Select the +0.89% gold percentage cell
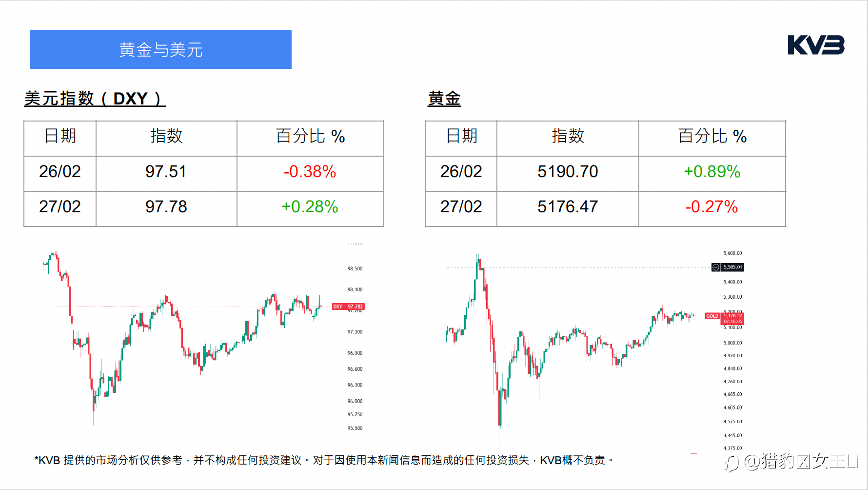Screen dimensions: 868x490 coord(712,172)
